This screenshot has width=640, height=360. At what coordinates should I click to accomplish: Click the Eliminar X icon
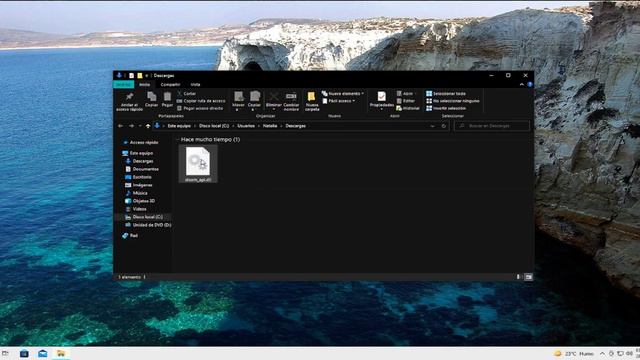click(274, 96)
